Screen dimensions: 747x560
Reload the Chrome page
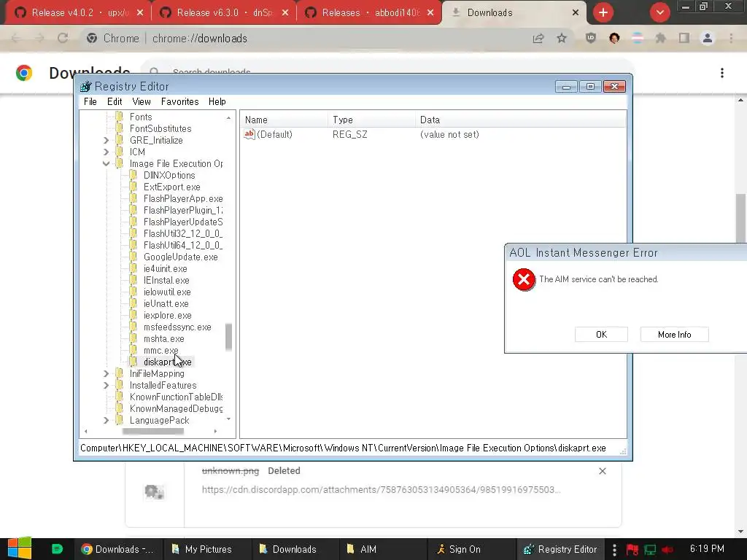(x=63, y=38)
